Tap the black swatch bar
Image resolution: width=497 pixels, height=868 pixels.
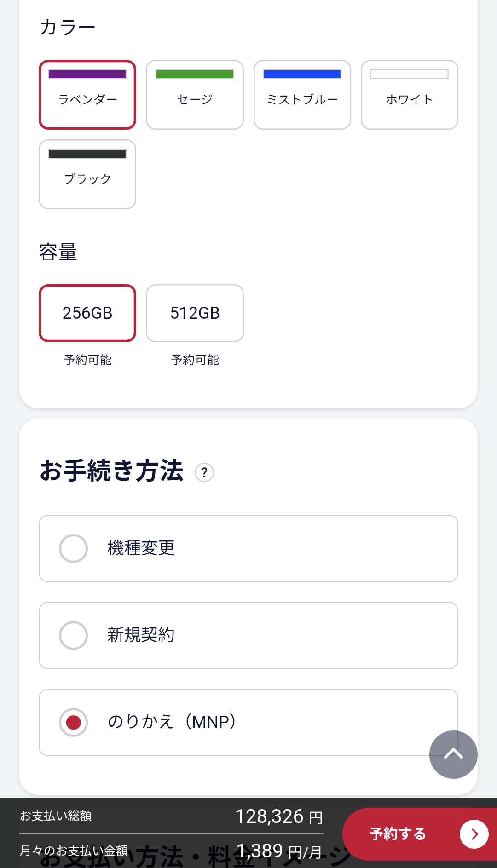87,154
